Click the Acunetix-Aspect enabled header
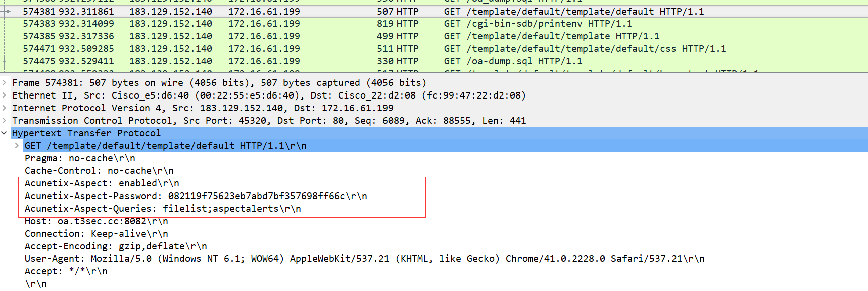Image resolution: width=868 pixels, height=291 pixels. 102,183
